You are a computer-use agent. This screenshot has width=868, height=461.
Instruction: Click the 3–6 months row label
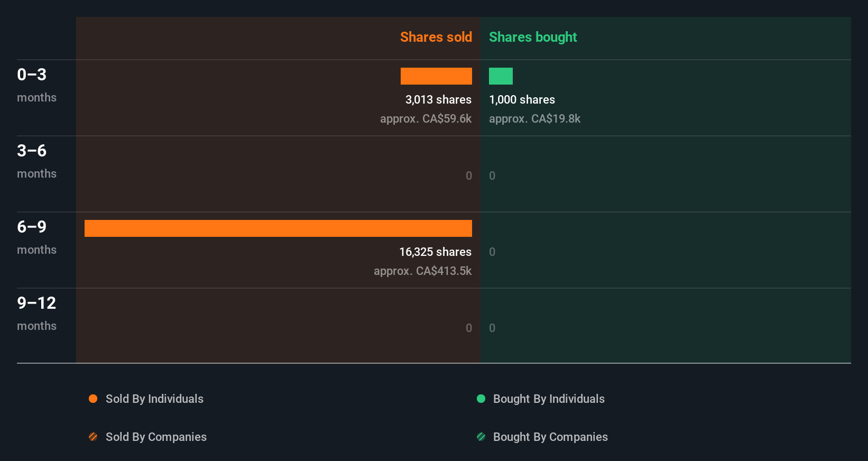pos(36,161)
